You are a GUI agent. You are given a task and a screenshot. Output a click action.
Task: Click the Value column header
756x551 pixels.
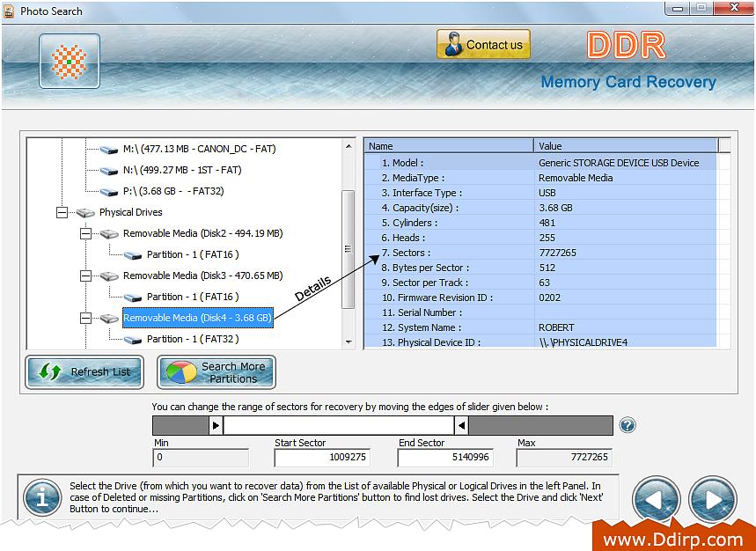coord(627,146)
